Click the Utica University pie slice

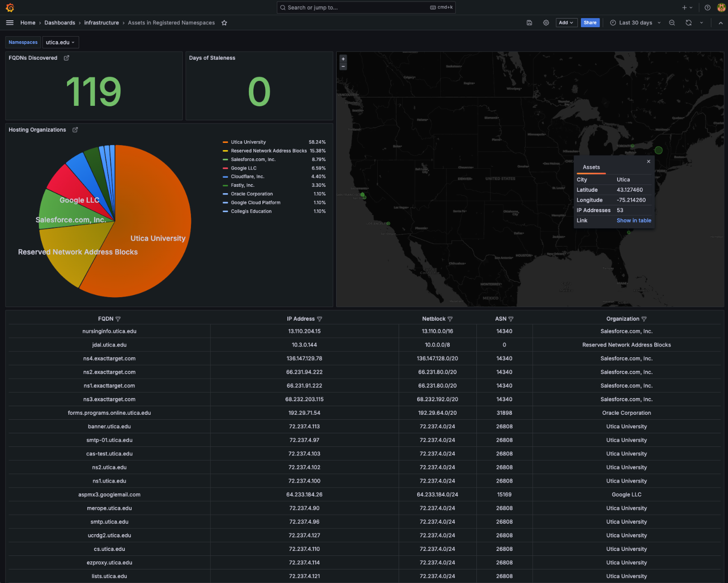tap(149, 217)
